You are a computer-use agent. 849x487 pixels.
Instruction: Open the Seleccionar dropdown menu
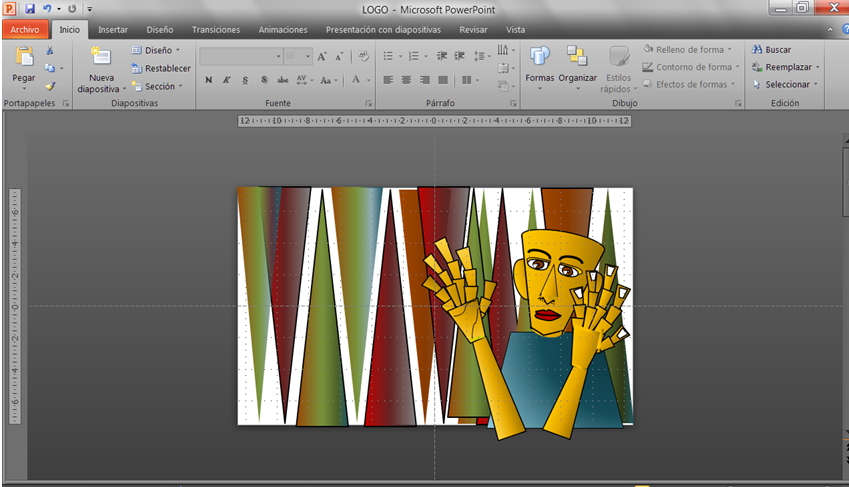coord(787,85)
